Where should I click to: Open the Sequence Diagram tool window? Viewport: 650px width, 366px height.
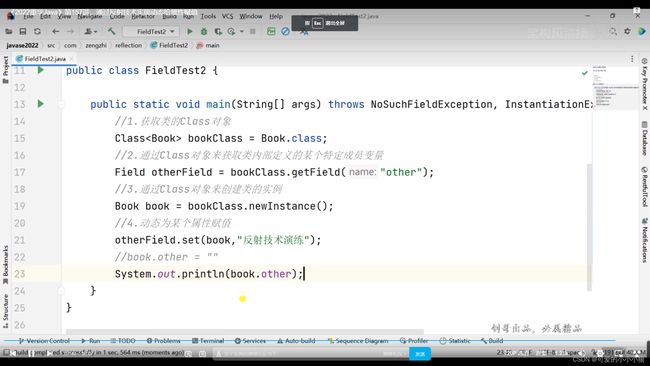tap(358, 341)
